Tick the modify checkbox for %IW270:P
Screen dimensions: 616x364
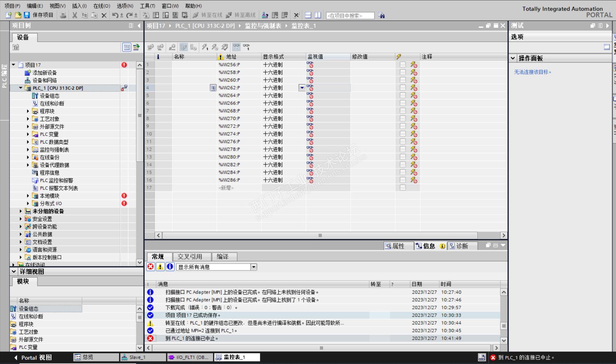403,118
